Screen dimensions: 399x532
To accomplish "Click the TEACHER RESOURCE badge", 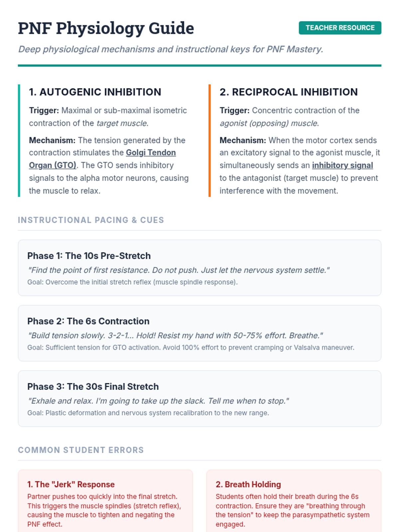I will click(x=340, y=28).
